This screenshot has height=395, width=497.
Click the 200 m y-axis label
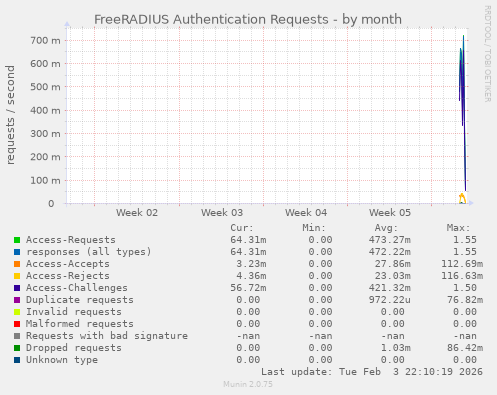45,157
